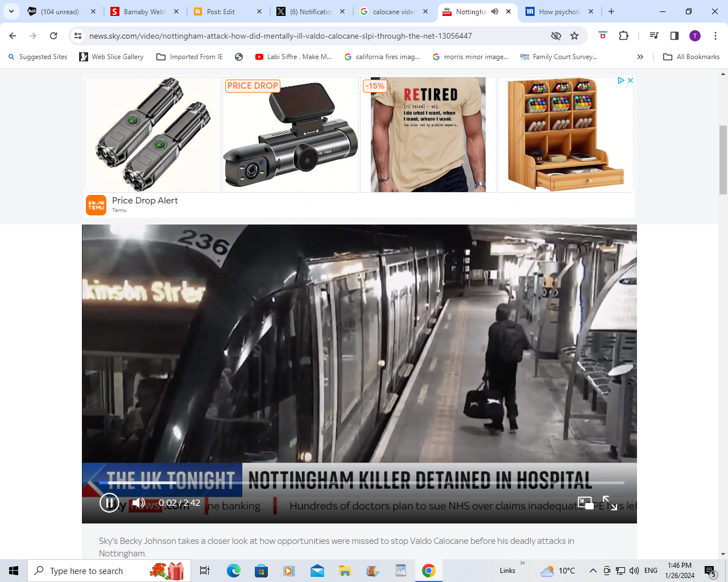Open picture-in-picture mode in video player
The width and height of the screenshot is (728, 582).
pos(585,503)
